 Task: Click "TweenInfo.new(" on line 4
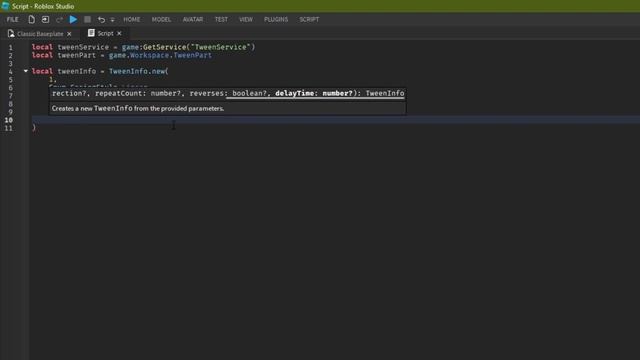coord(138,71)
